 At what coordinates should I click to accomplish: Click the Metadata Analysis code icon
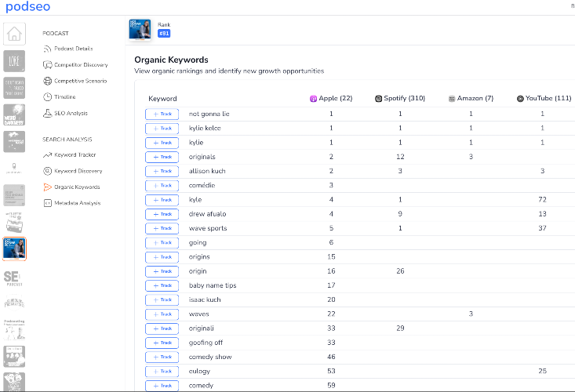point(47,203)
